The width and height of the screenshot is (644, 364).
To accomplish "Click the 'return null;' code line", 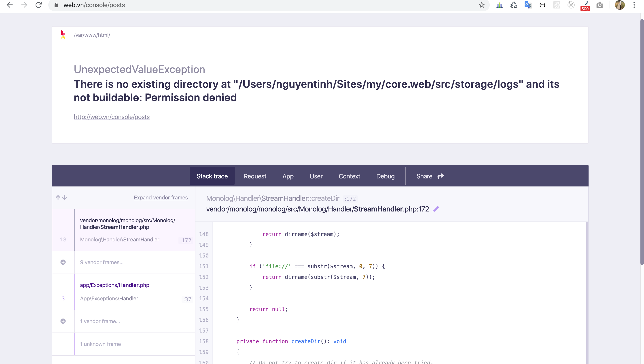I will click(x=269, y=309).
